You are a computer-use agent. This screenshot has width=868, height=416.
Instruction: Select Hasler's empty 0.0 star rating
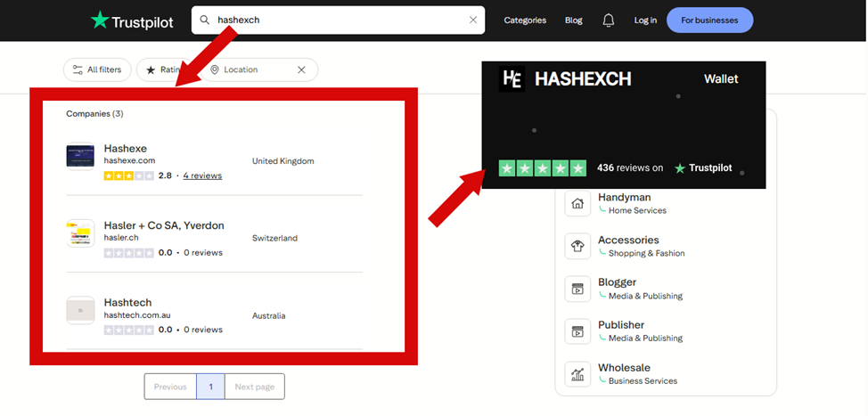pyautogui.click(x=128, y=253)
